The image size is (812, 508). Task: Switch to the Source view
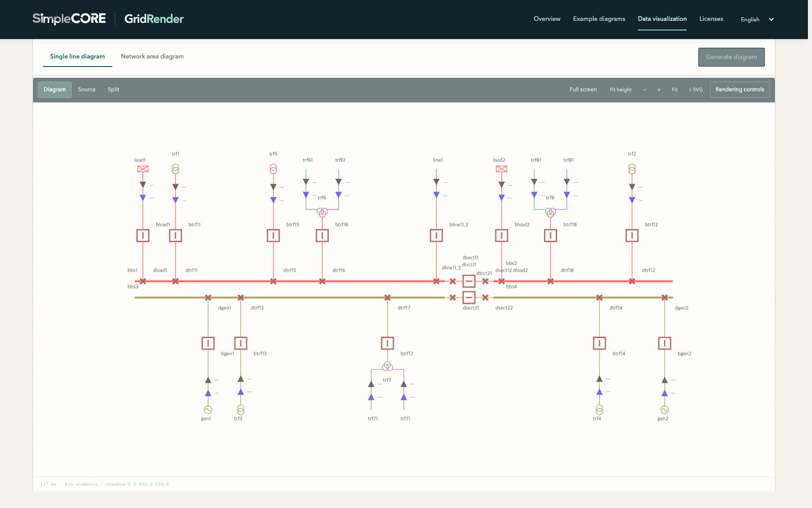point(87,89)
